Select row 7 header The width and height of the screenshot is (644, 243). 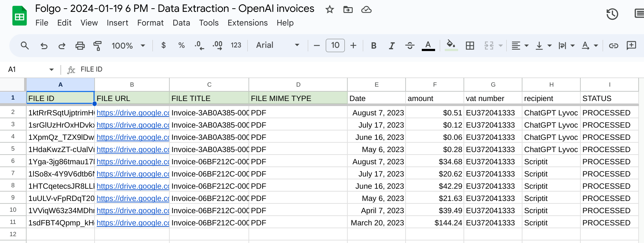(x=13, y=173)
